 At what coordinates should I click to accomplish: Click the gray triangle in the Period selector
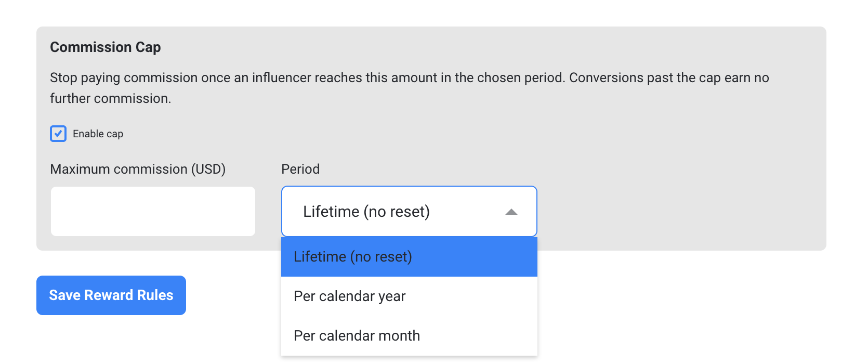pos(511,212)
